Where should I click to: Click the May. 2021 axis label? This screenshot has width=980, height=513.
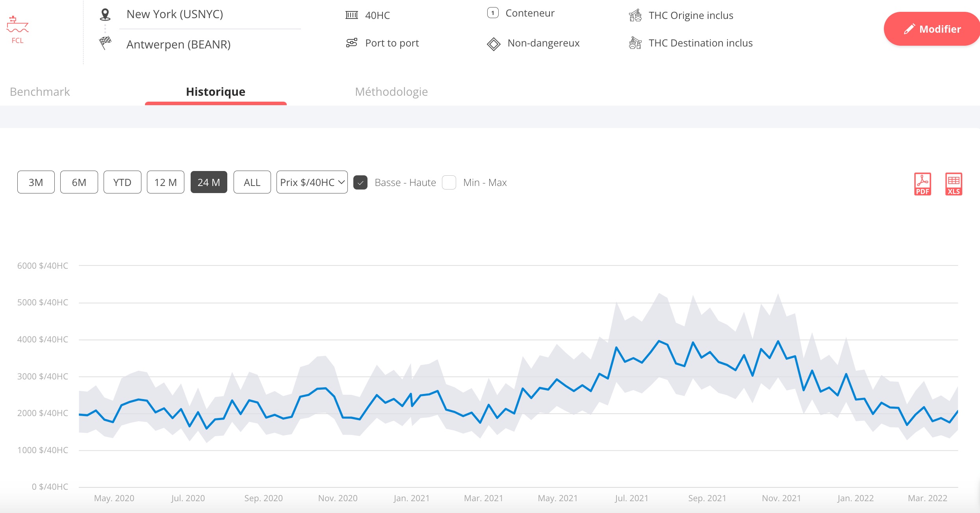tap(558, 498)
